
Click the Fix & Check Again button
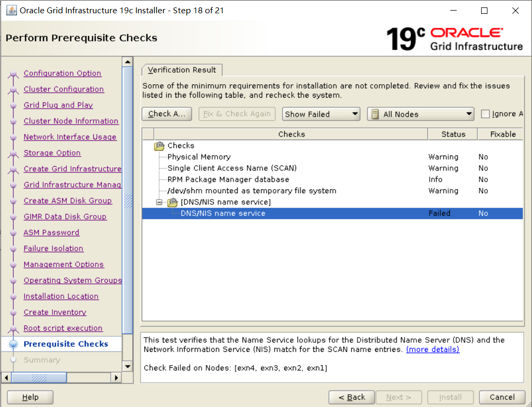pyautogui.click(x=237, y=114)
